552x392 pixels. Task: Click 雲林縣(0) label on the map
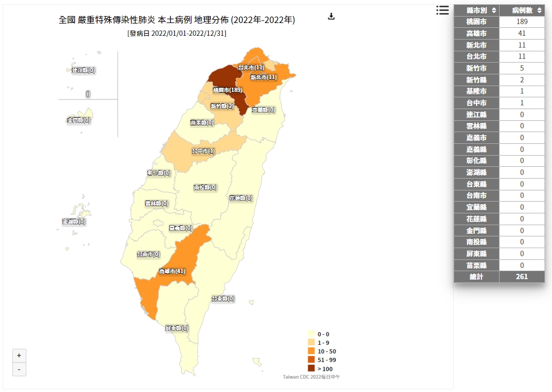point(157,203)
